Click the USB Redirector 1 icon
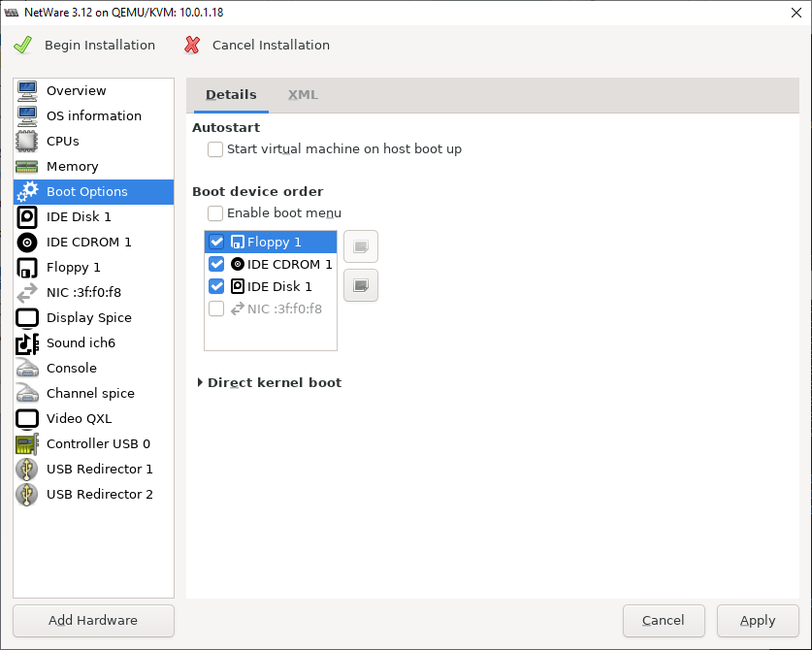The image size is (812, 650). pyautogui.click(x=27, y=470)
